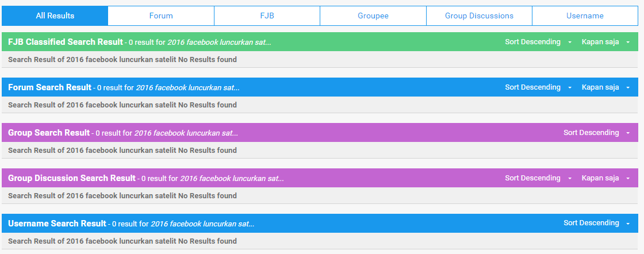644x254 pixels.
Task: Switch to the Forum tab
Action: [x=161, y=16]
